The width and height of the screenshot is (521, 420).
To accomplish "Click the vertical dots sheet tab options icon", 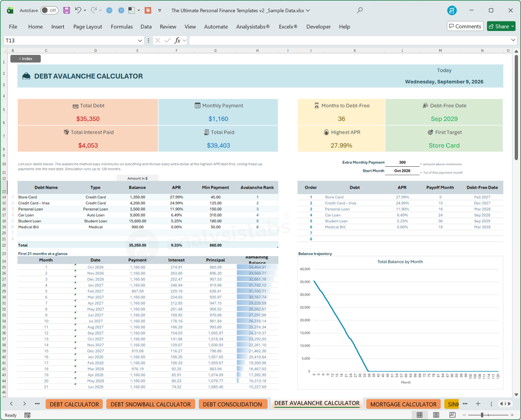I will point(491,404).
